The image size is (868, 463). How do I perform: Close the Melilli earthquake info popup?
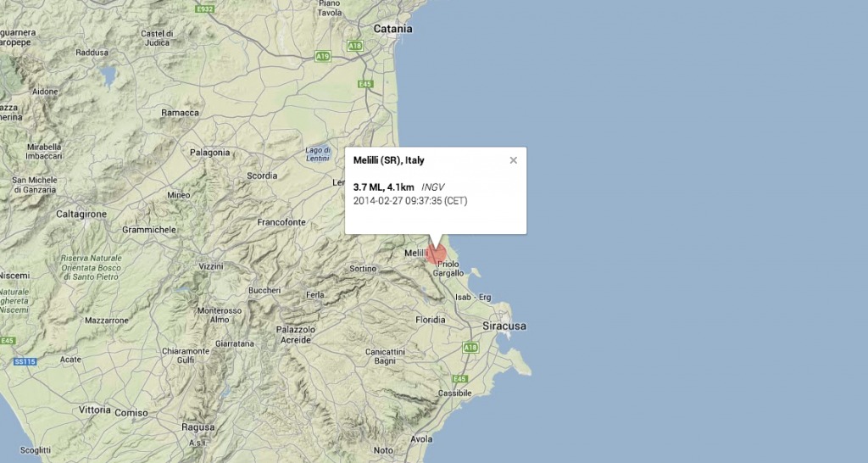(x=513, y=160)
